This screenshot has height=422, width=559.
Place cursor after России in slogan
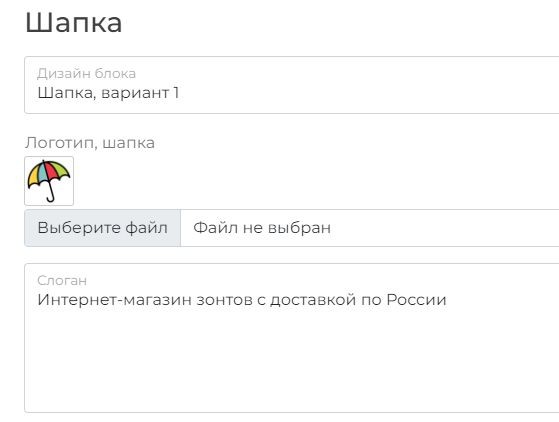447,300
